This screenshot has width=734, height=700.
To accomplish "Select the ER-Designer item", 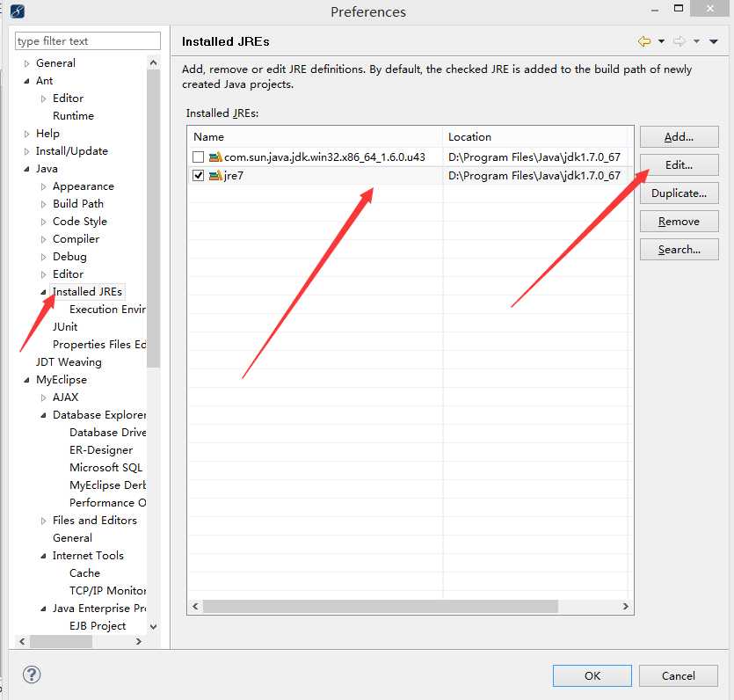I will (x=101, y=450).
